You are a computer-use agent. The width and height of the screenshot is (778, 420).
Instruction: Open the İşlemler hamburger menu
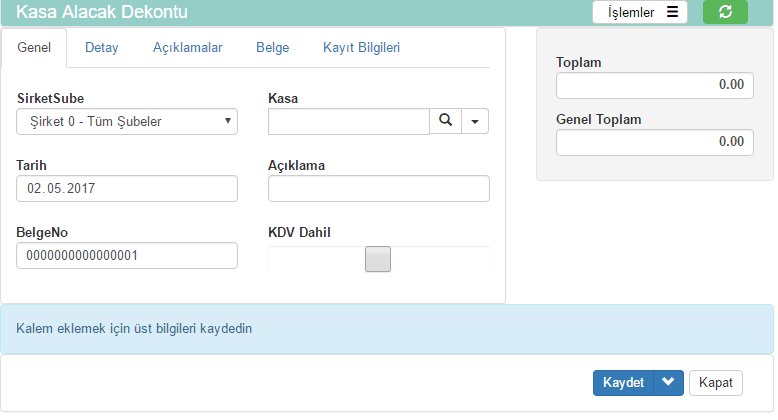[642, 12]
